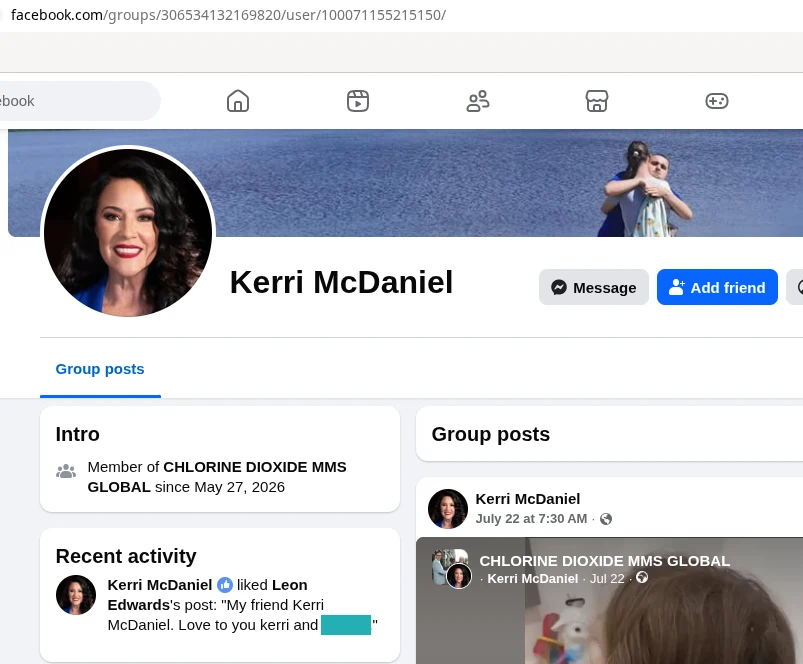Viewport: 803px width, 664px height.
Task: Click the add-person icon inside Add friend
Action: point(677,287)
